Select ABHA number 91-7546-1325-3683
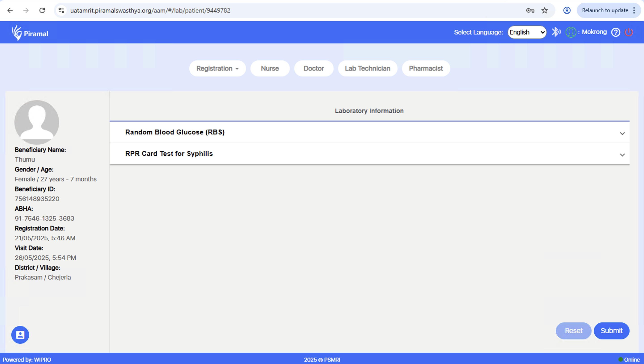The image size is (644, 364). [44, 218]
